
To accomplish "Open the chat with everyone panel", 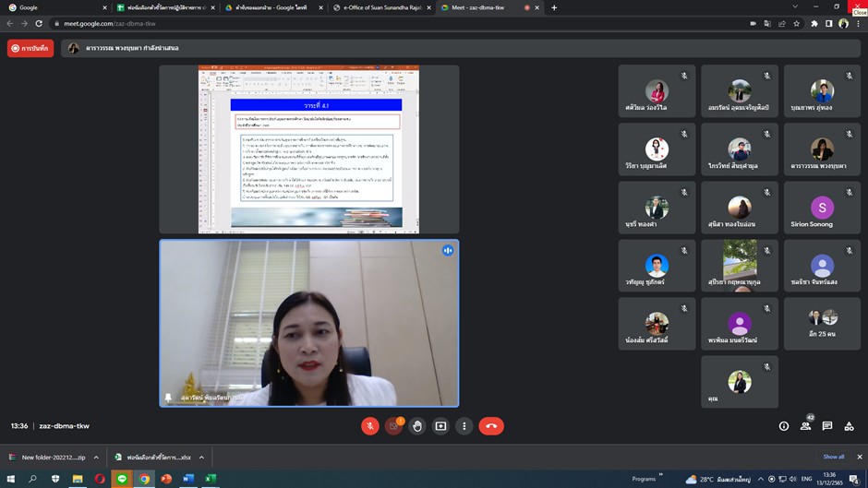I will [827, 426].
